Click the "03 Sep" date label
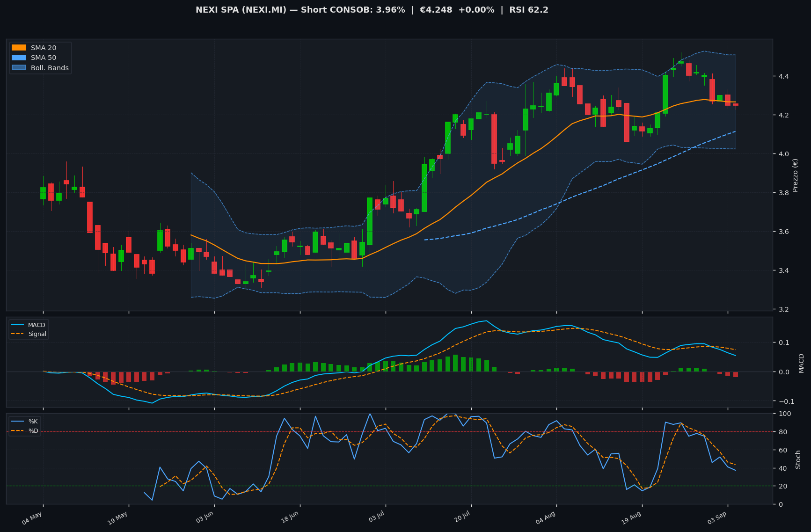 pyautogui.click(x=717, y=518)
